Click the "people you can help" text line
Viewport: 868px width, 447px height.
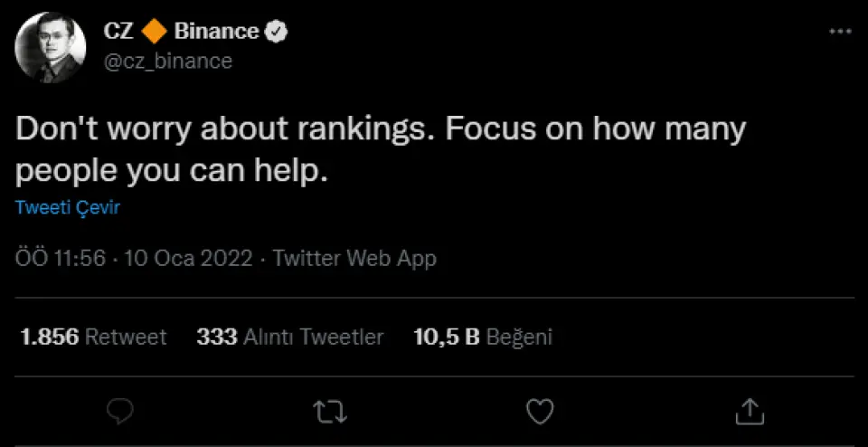click(x=169, y=170)
